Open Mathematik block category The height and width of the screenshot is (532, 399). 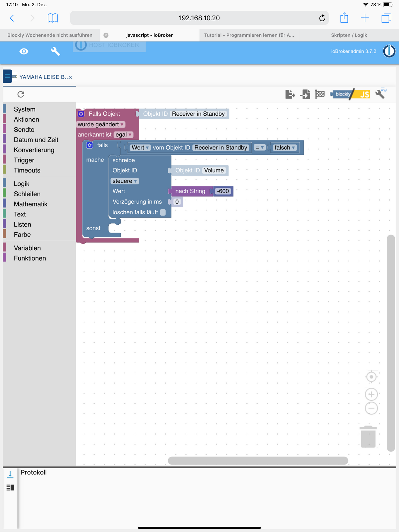(x=31, y=204)
